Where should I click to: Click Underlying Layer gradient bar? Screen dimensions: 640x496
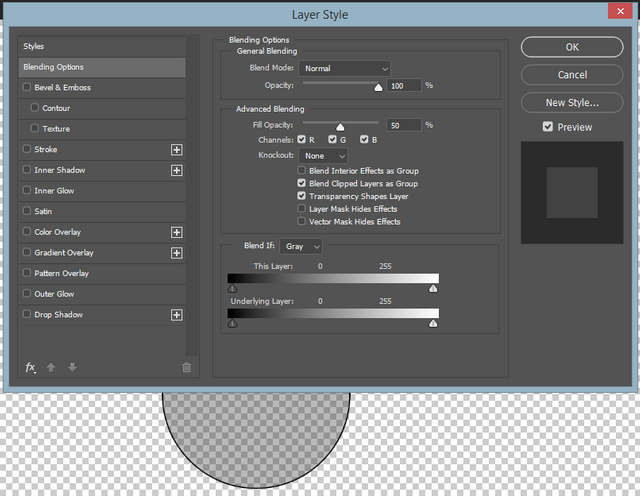pos(333,314)
